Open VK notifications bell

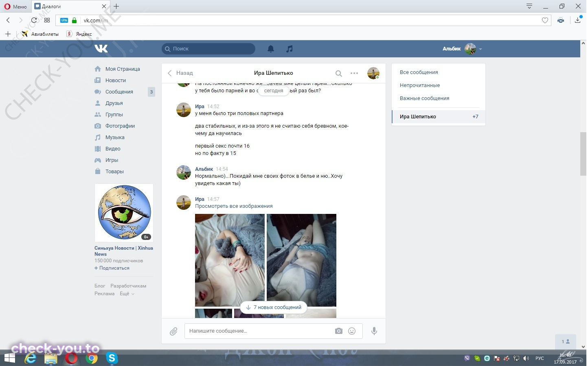pyautogui.click(x=271, y=49)
